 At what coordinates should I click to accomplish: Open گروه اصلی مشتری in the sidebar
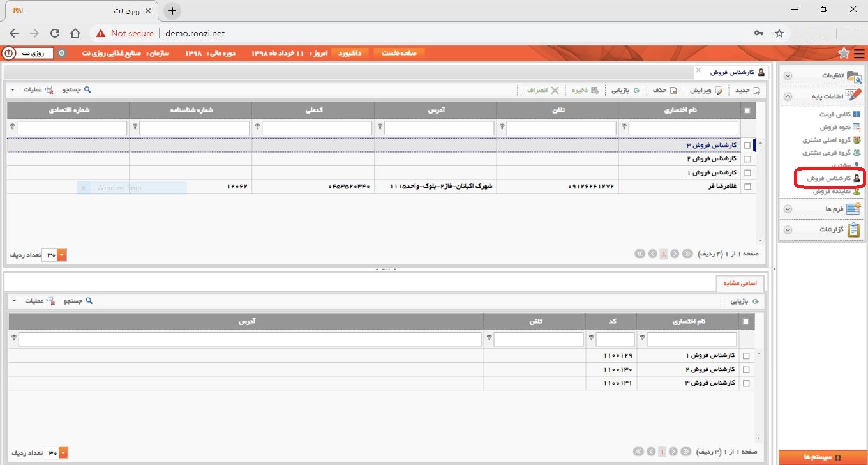[x=831, y=140]
